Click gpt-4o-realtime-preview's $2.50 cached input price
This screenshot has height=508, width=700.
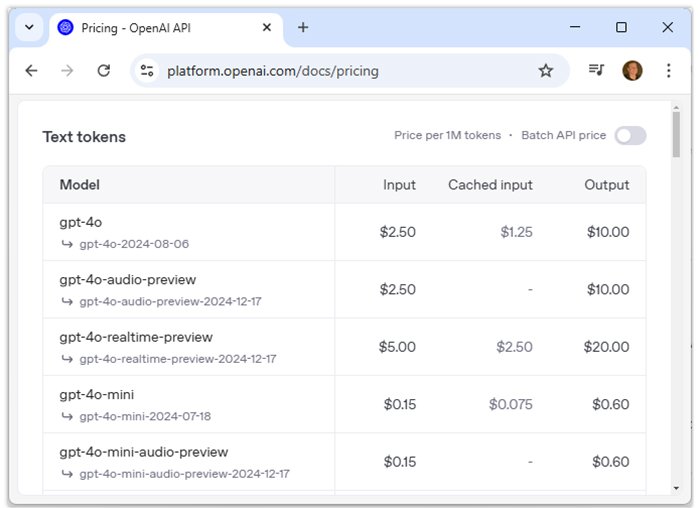tap(515, 347)
